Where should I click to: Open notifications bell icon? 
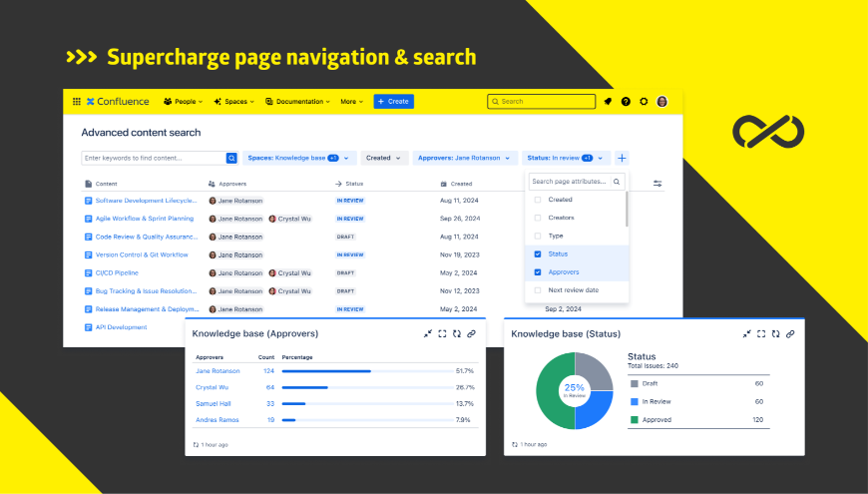608,102
